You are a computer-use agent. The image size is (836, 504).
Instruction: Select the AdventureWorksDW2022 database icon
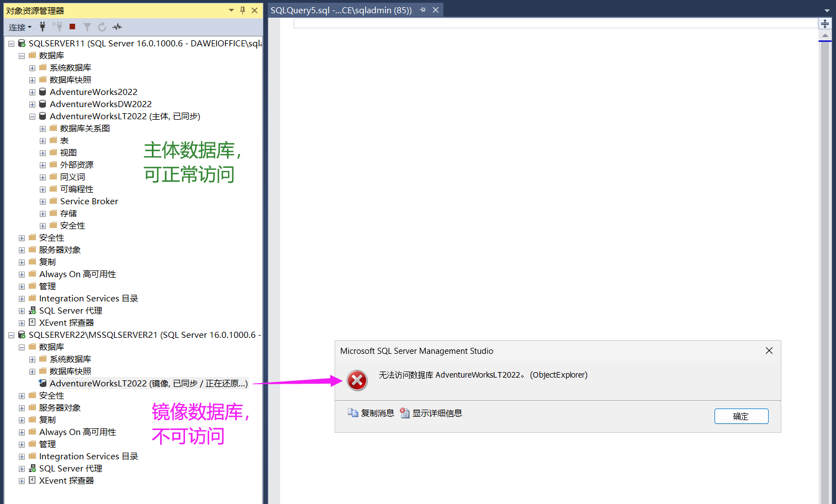tap(43, 104)
